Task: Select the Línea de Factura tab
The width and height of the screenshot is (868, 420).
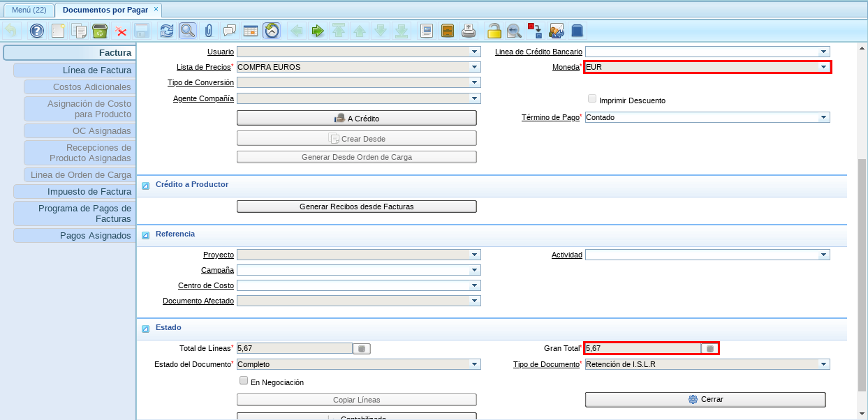Action: tap(75, 70)
